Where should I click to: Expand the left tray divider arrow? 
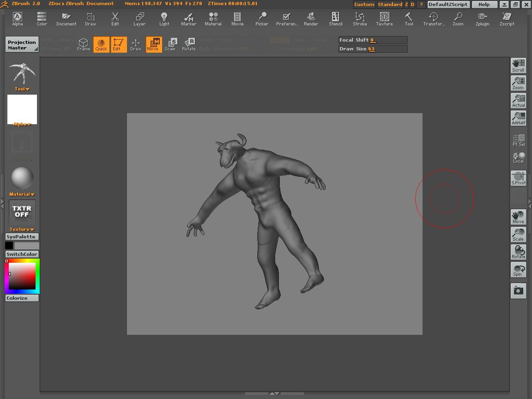2,204
